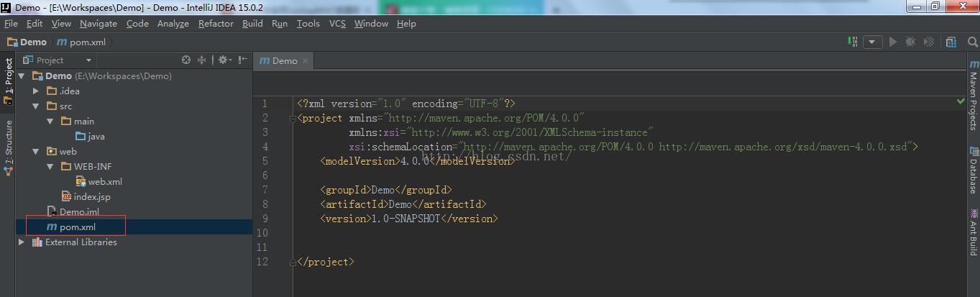Open the Code menu
The image size is (980, 297).
[137, 23]
